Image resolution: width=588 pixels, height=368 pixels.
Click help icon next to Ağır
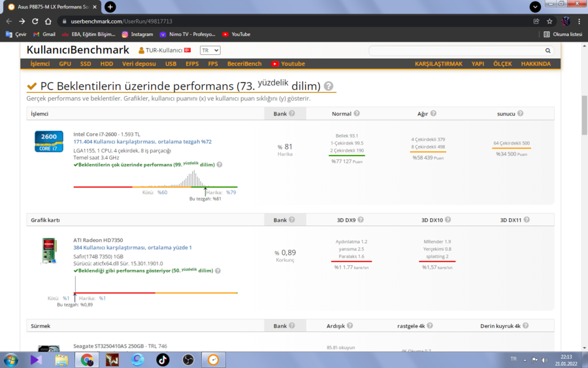433,113
